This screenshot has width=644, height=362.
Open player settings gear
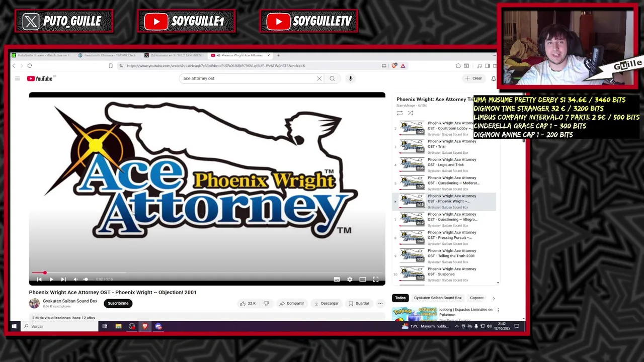click(350, 279)
